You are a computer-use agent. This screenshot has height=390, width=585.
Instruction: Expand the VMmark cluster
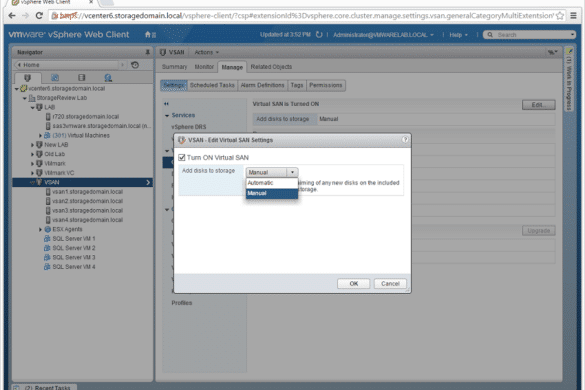point(32,163)
